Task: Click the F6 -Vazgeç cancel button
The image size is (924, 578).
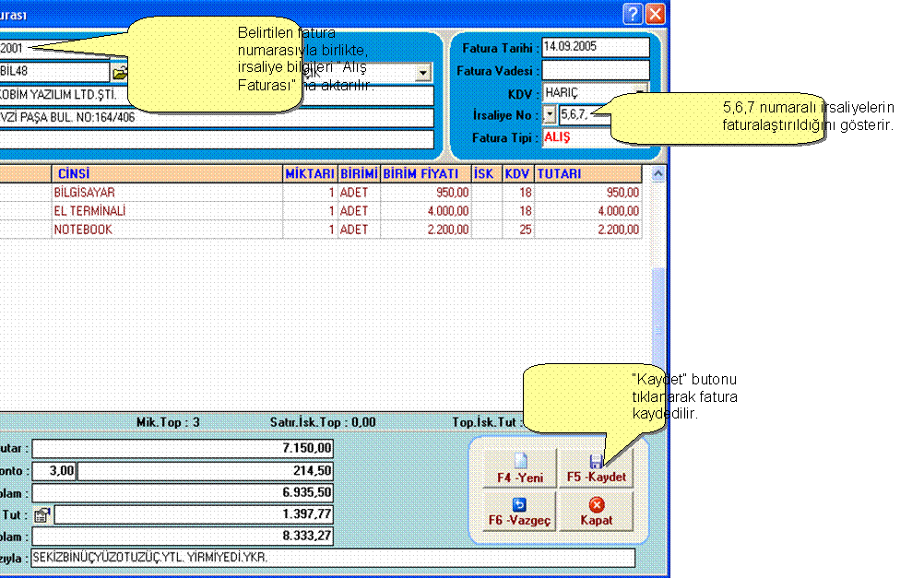Action: tap(519, 512)
